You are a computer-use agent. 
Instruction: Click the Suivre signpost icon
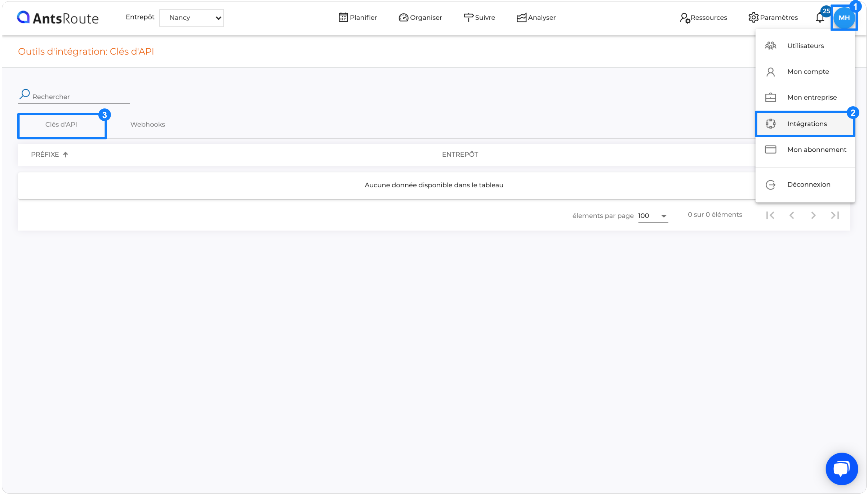pos(468,17)
